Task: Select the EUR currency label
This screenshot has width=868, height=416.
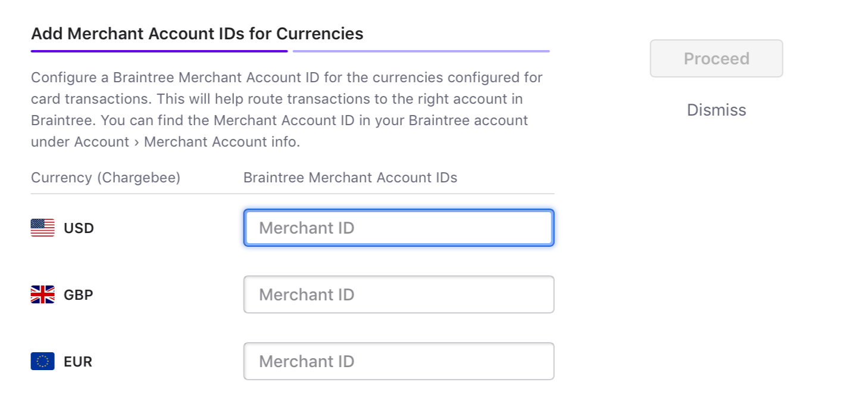Action: 78,362
